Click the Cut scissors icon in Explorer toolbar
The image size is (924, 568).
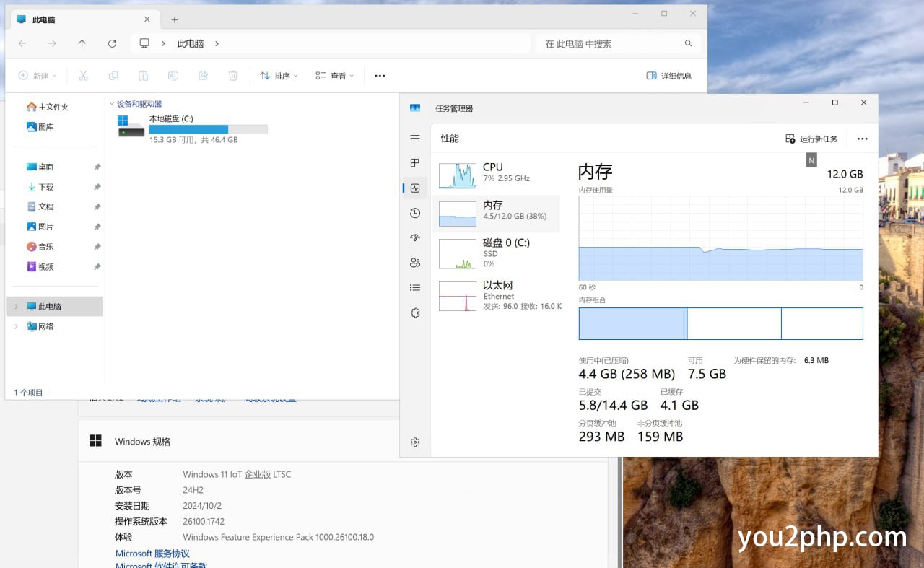[83, 76]
